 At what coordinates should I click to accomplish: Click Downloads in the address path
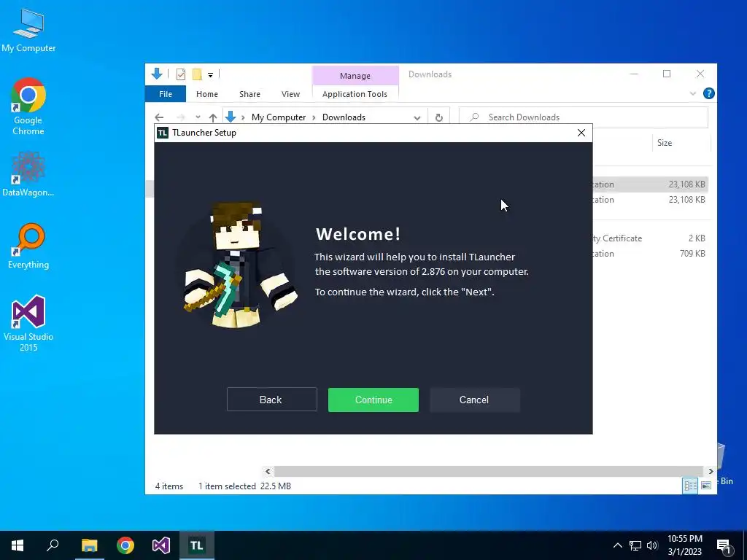(344, 117)
